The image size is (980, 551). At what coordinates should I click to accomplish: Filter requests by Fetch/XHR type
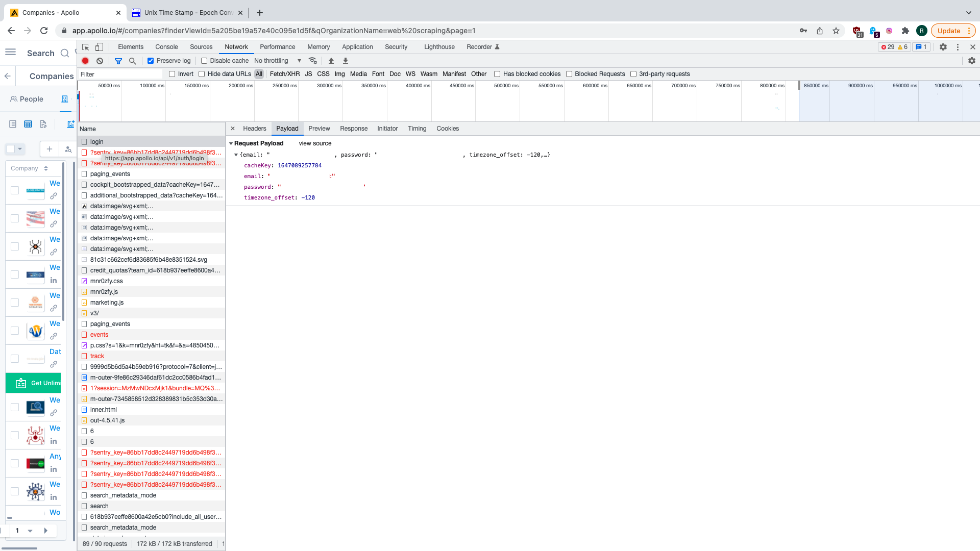coord(285,74)
